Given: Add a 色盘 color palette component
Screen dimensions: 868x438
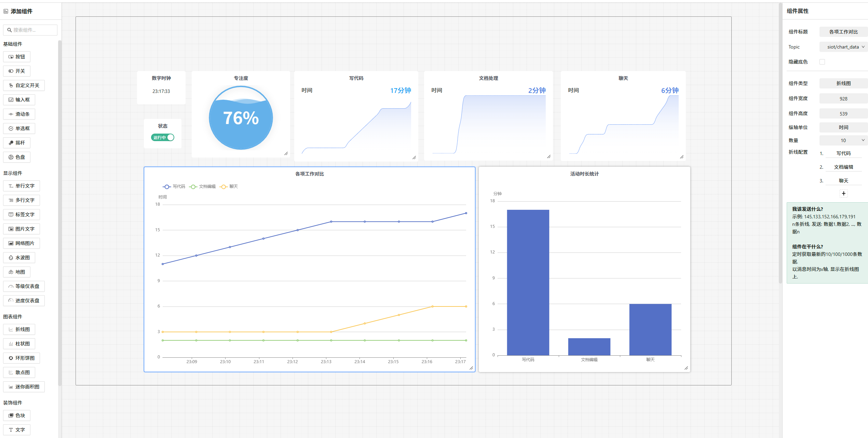Looking at the screenshot, I should pos(17,157).
